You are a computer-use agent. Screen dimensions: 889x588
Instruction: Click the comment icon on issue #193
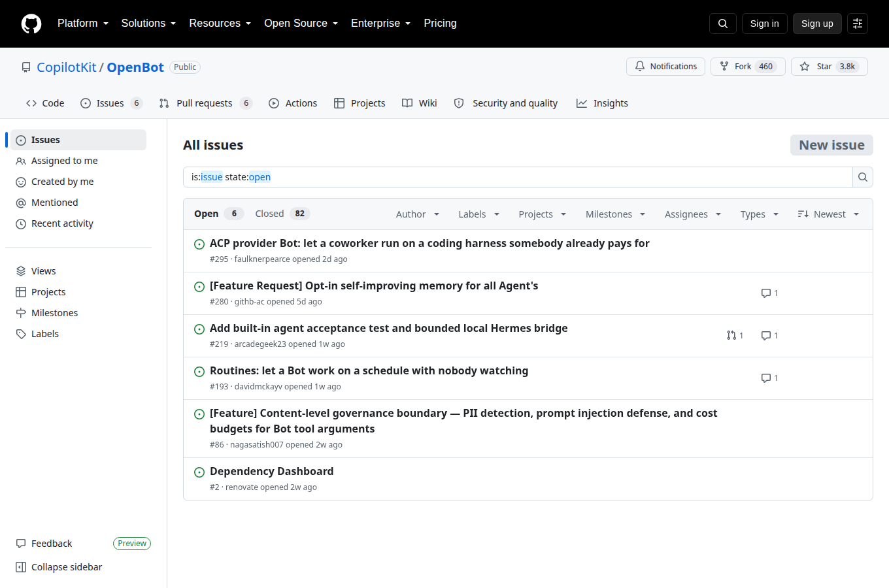[x=766, y=378]
